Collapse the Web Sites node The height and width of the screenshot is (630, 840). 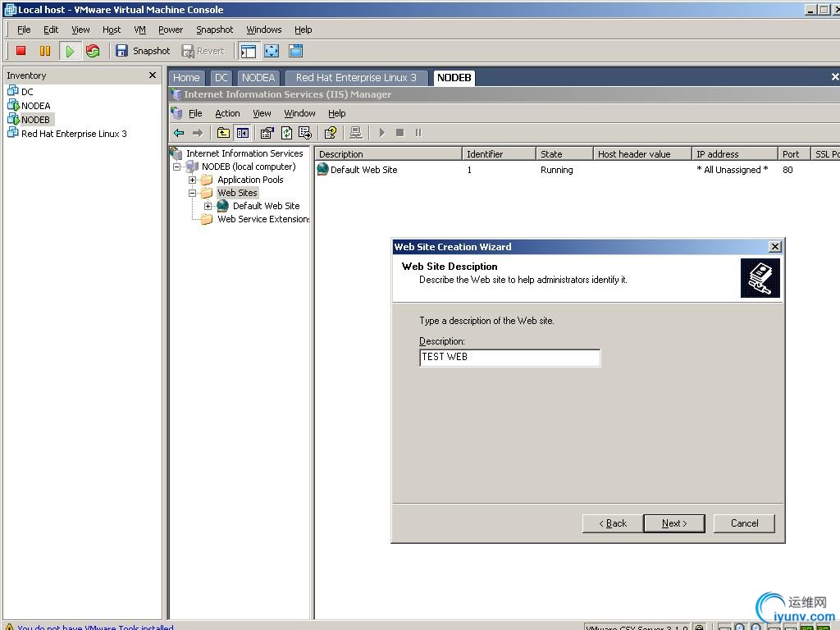tap(192, 193)
